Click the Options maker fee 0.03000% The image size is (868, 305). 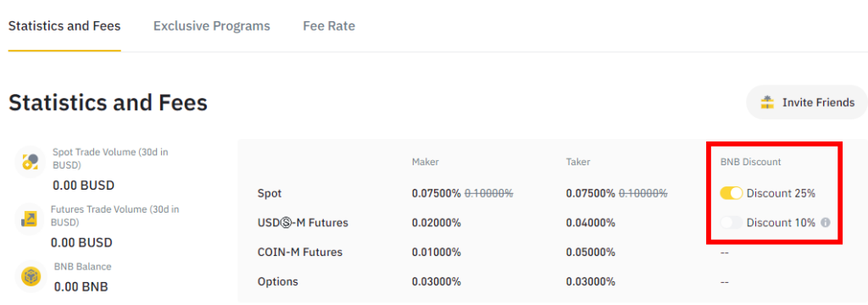click(437, 281)
